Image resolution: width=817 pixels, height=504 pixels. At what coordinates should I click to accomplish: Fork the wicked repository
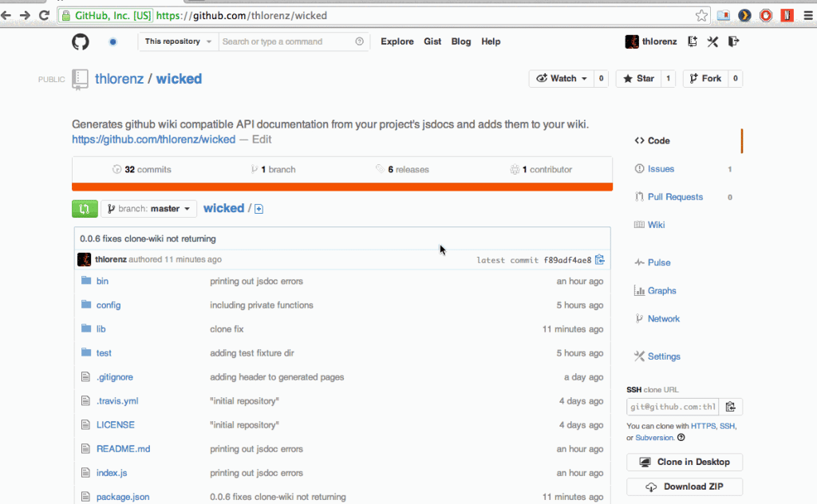point(705,79)
